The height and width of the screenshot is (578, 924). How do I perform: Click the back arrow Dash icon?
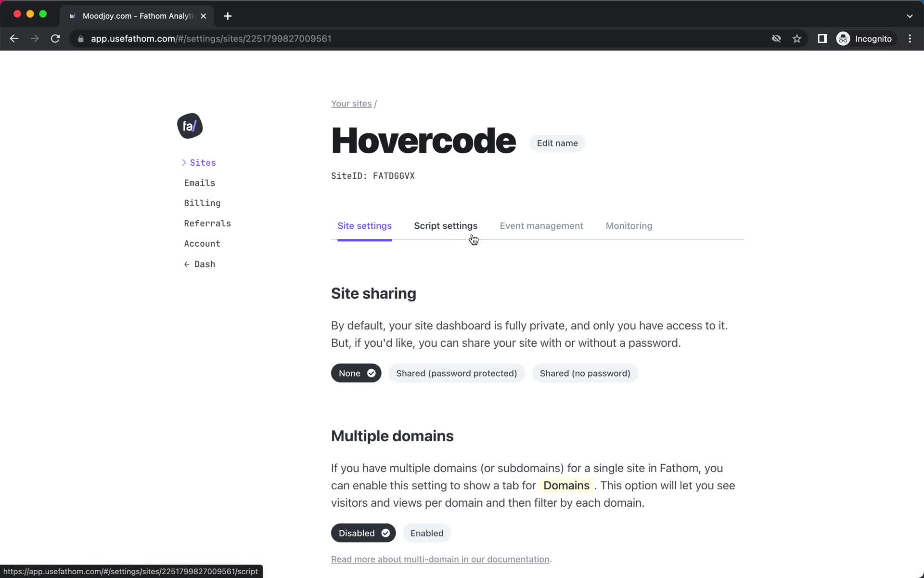(199, 263)
